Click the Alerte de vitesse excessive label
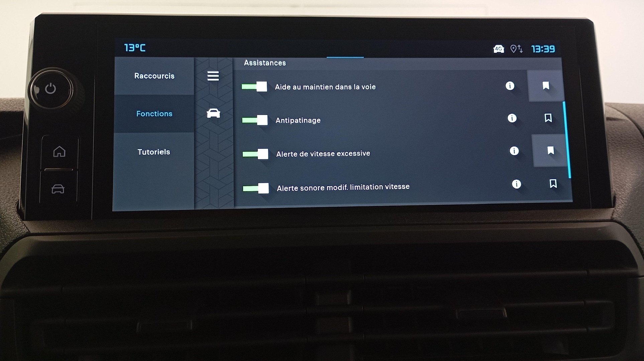644x361 pixels. (x=323, y=154)
